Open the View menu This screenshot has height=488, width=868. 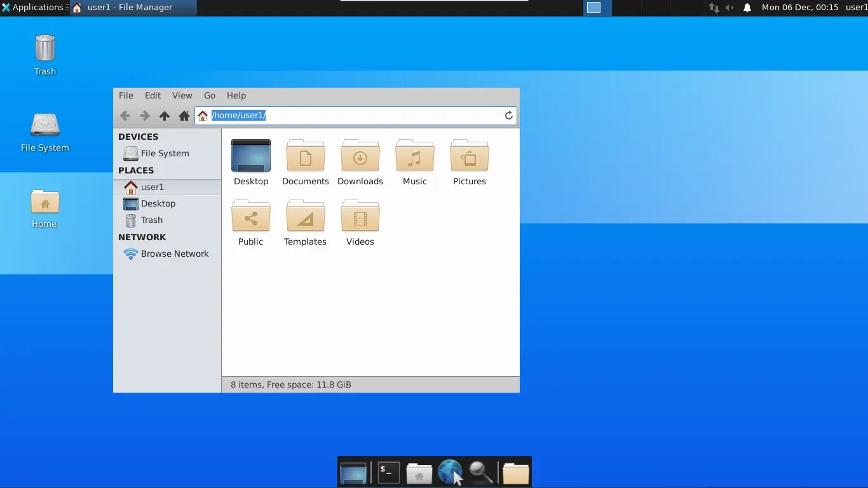[x=182, y=95]
